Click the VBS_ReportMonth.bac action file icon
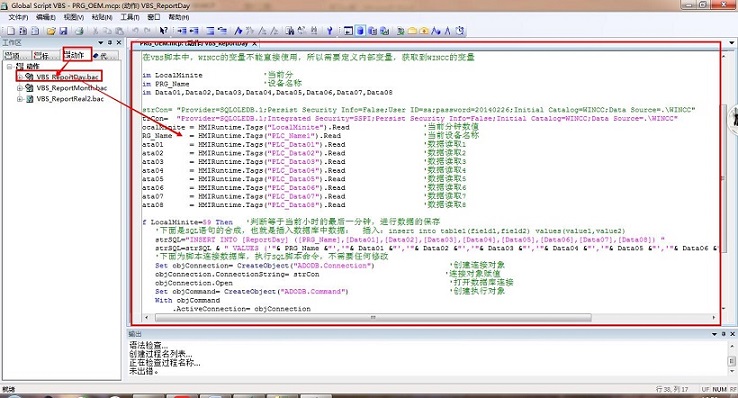This screenshot has height=398, width=738. (x=29, y=88)
